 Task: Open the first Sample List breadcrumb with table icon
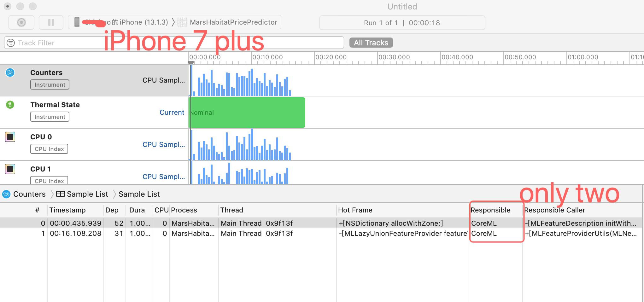pyautogui.click(x=82, y=194)
